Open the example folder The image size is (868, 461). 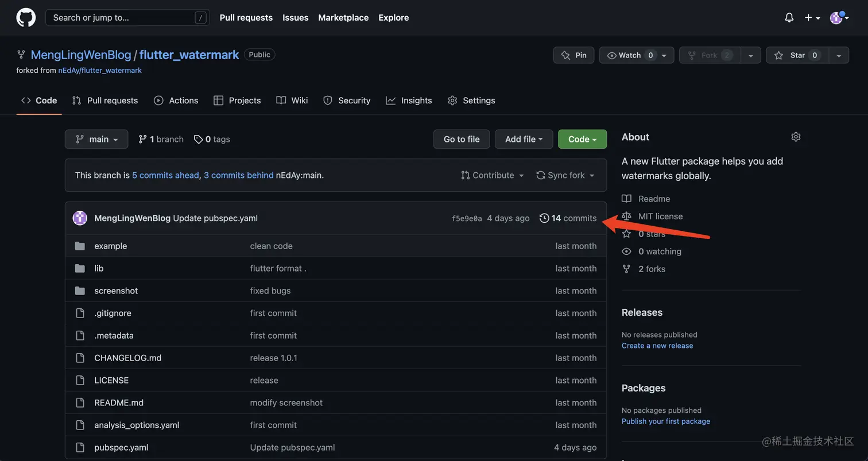pos(111,246)
